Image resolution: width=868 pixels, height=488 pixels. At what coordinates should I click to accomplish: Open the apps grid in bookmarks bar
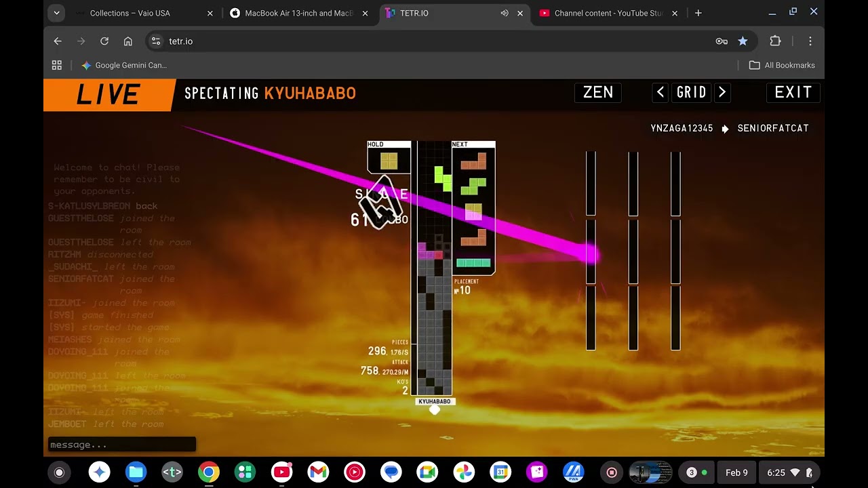[57, 65]
